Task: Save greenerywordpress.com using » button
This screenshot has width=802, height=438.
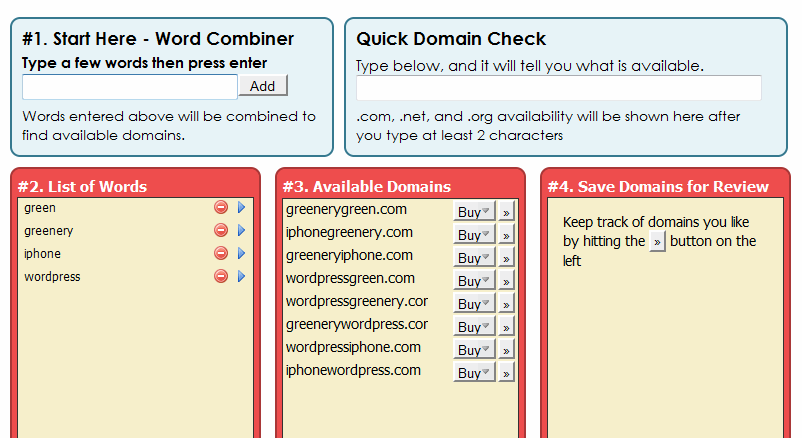Action: (x=506, y=327)
